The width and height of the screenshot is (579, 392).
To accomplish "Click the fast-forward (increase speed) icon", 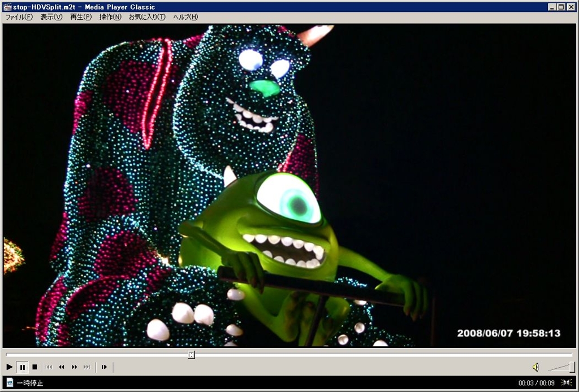I will pyautogui.click(x=75, y=367).
